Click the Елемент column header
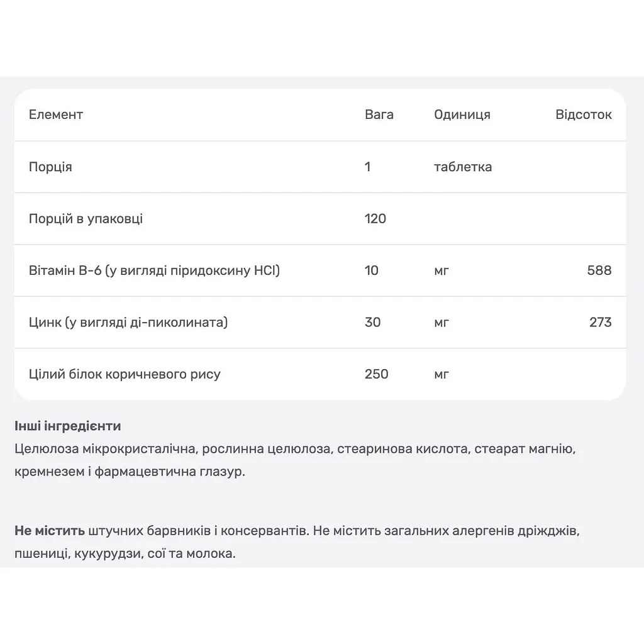The width and height of the screenshot is (644, 644). tap(56, 114)
